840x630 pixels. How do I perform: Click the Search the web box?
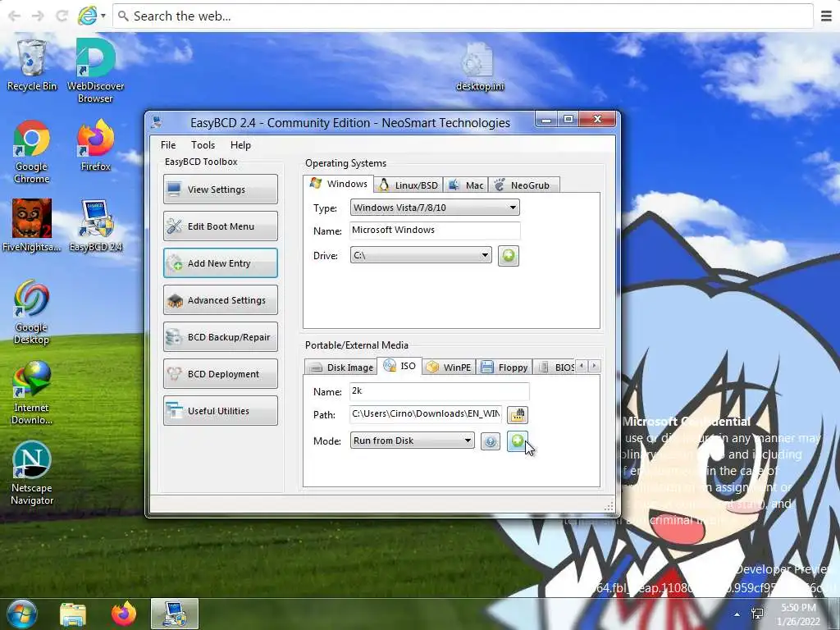[x=463, y=16]
